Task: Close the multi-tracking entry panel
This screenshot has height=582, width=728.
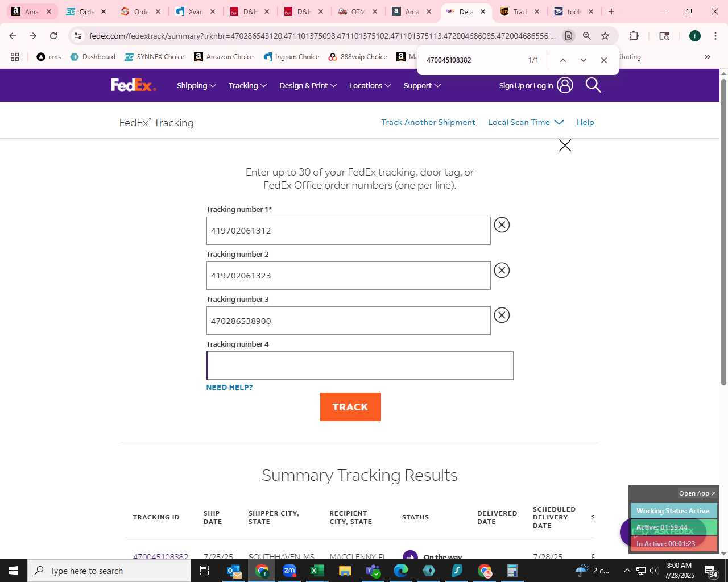Action: pyautogui.click(x=565, y=145)
